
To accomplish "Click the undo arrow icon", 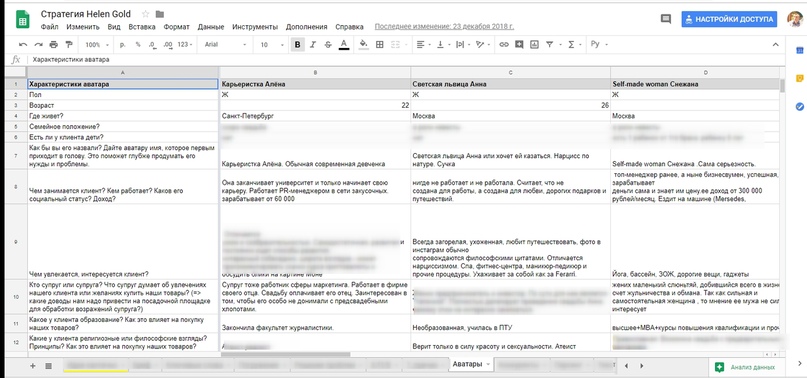I will [x=23, y=45].
